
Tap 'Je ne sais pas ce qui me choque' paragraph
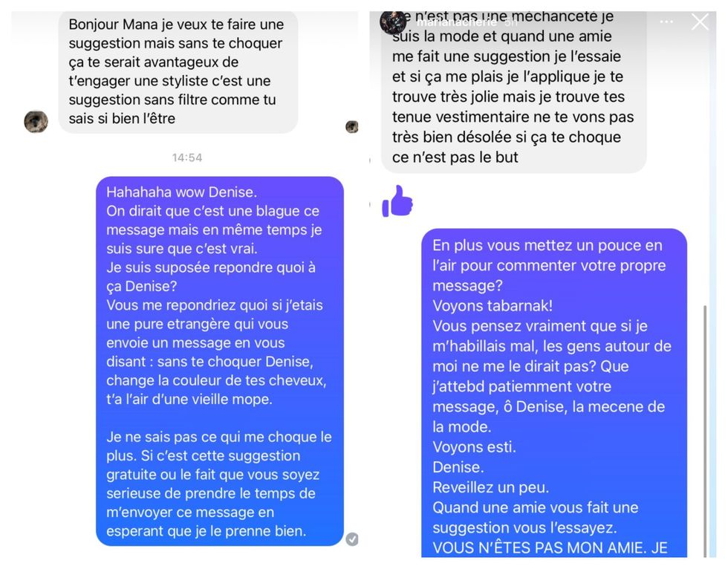pyautogui.click(x=219, y=484)
